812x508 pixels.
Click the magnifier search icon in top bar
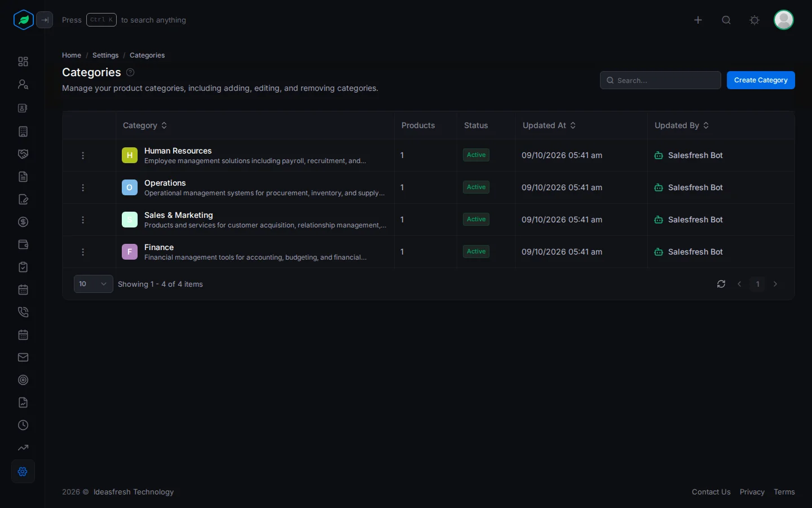[x=726, y=20]
